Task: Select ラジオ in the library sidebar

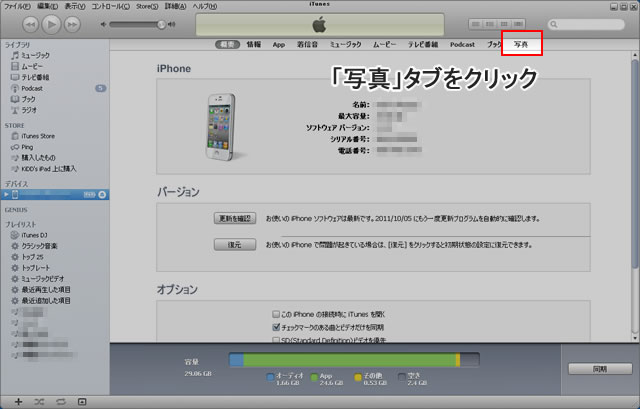Action: click(x=29, y=110)
